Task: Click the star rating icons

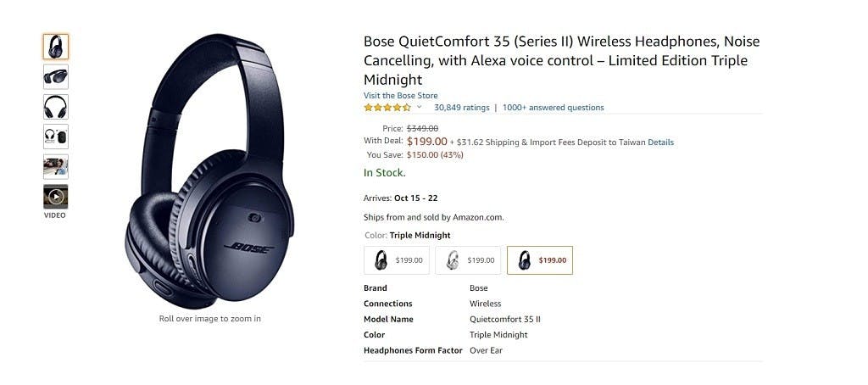Action: pyautogui.click(x=387, y=108)
